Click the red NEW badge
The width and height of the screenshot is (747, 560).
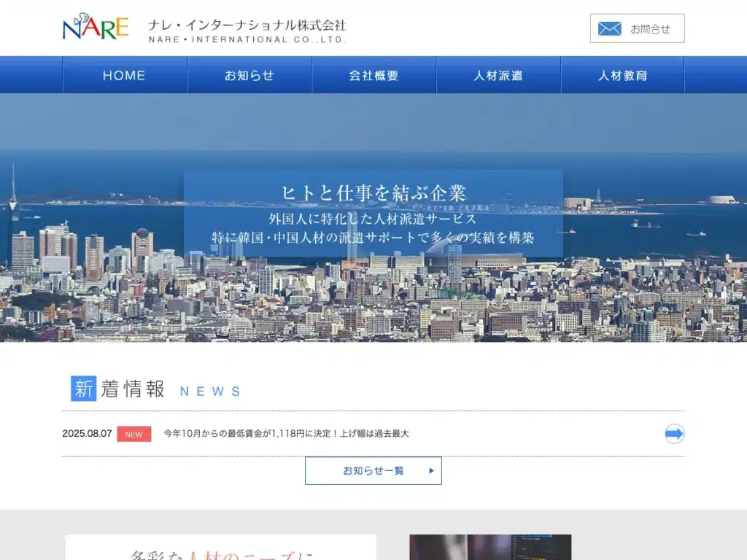point(134,434)
